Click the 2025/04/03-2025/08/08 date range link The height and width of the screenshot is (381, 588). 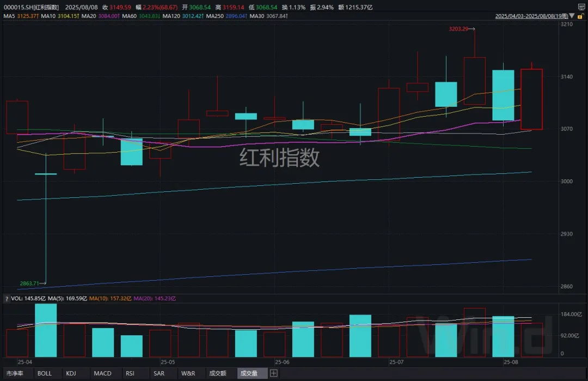coord(530,16)
